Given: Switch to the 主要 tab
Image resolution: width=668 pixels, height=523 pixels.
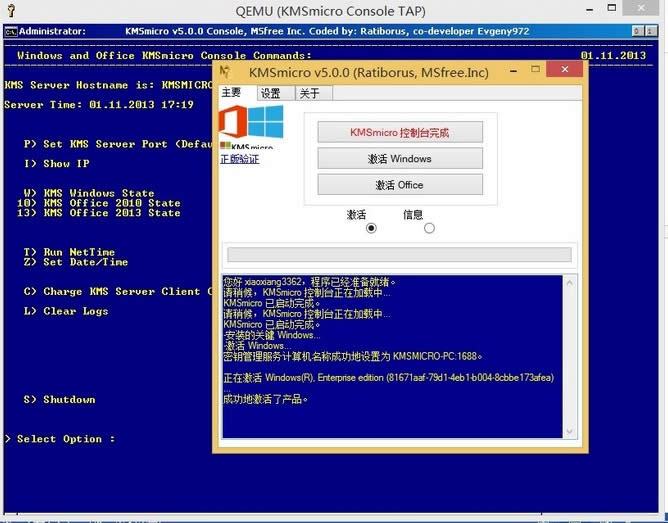Looking at the screenshot, I should click(232, 94).
